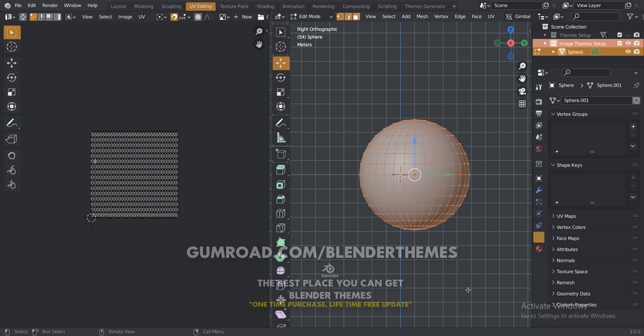Select the Inset Faces tool
Image resolution: width=644 pixels, height=336 pixels.
281,185
